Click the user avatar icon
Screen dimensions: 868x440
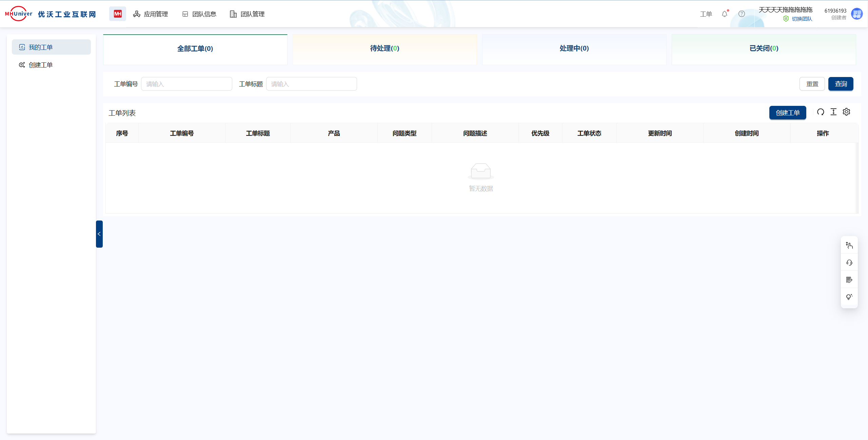pyautogui.click(x=857, y=14)
